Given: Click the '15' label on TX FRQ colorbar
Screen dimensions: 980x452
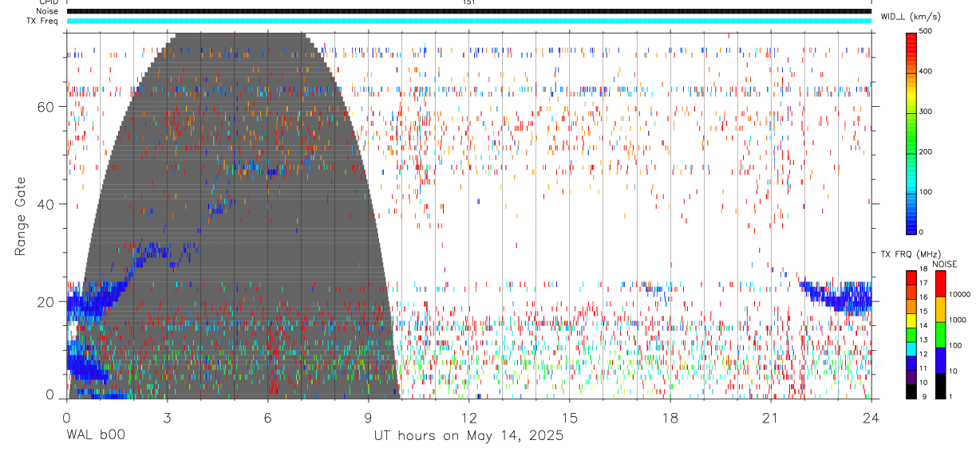Looking at the screenshot, I should (x=924, y=311).
